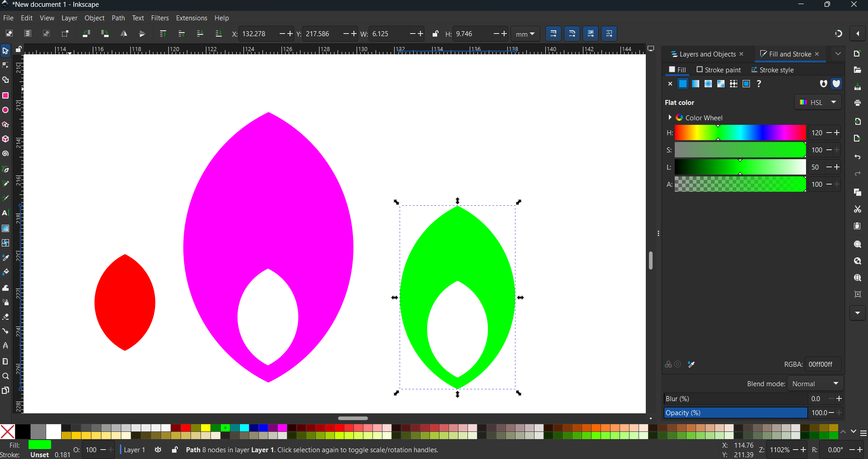Toggle snapping icon at top right
868x459 pixels.
(839, 33)
